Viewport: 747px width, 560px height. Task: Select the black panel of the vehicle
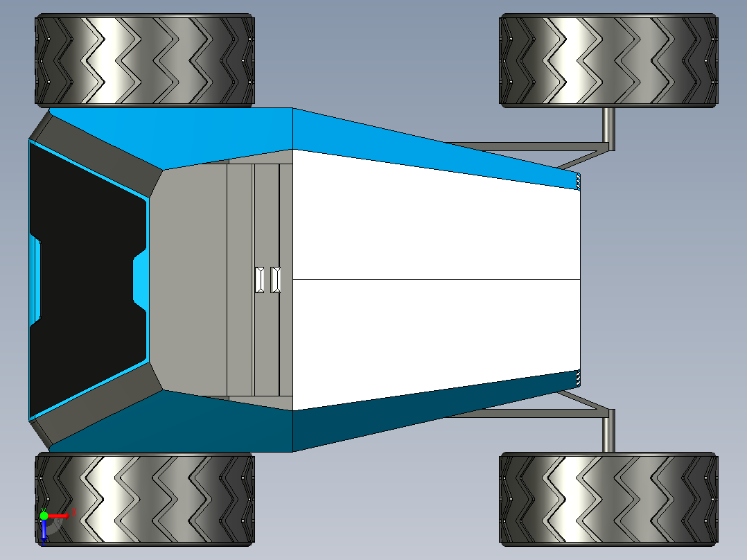86,281
